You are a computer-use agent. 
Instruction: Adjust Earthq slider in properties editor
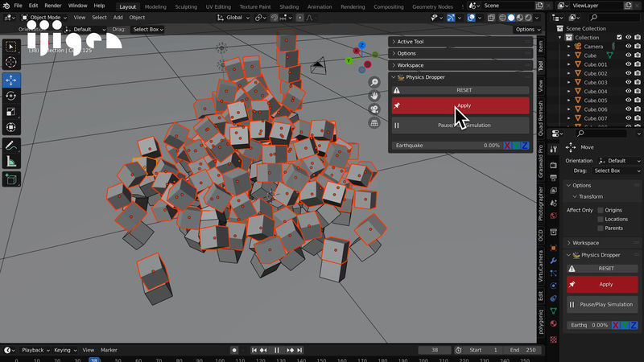pyautogui.click(x=588, y=325)
